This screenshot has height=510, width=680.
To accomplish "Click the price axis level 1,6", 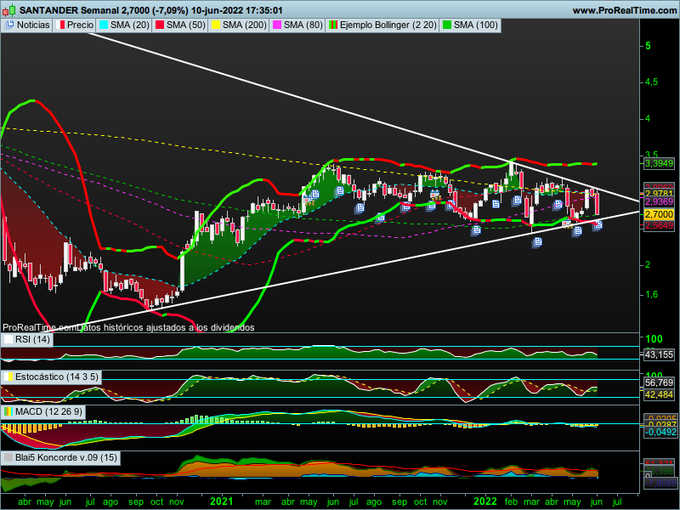I will click(651, 294).
